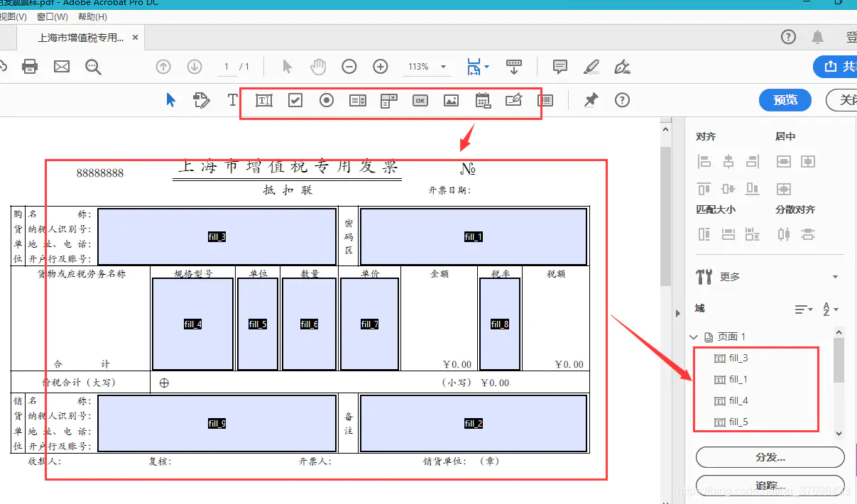Select the Add Text T tool
This screenshot has width=857, height=504.
tap(232, 100)
